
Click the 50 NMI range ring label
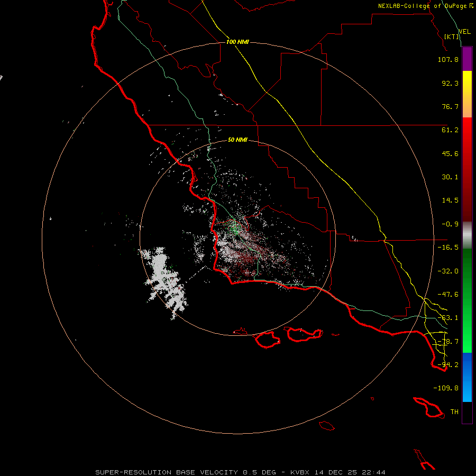click(237, 140)
